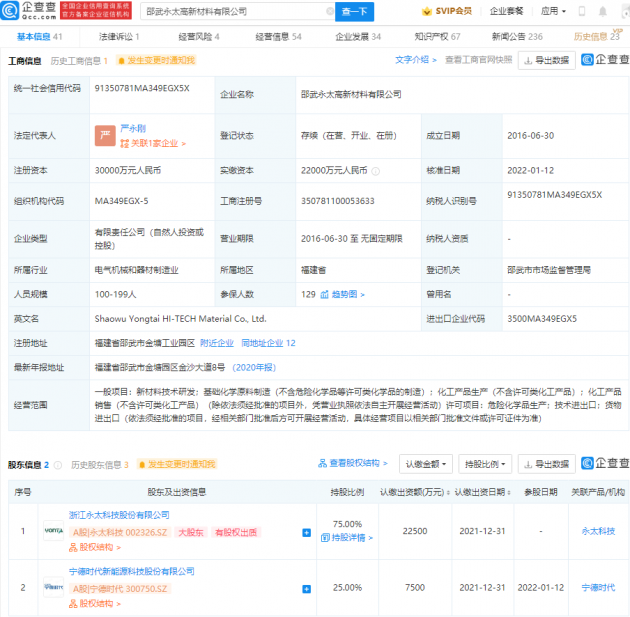Click 浙江永太科技 company logo thumbnail
This screenshot has width=630, height=617.
click(53, 531)
